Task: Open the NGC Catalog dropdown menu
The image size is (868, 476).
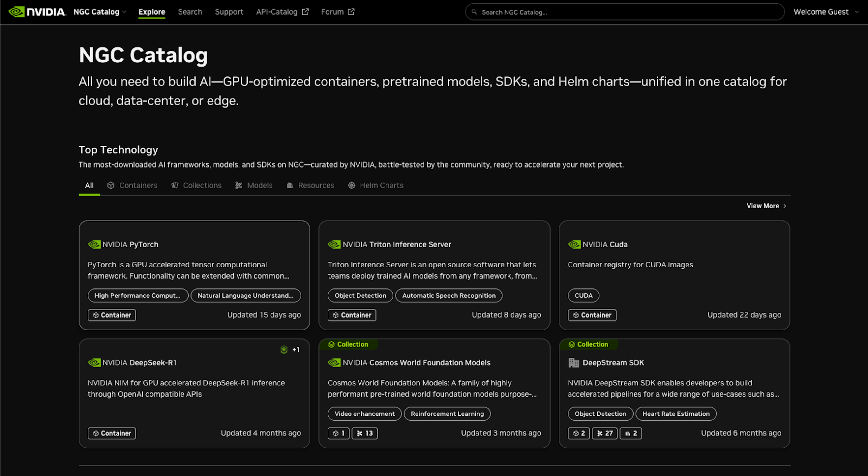Action: click(100, 12)
